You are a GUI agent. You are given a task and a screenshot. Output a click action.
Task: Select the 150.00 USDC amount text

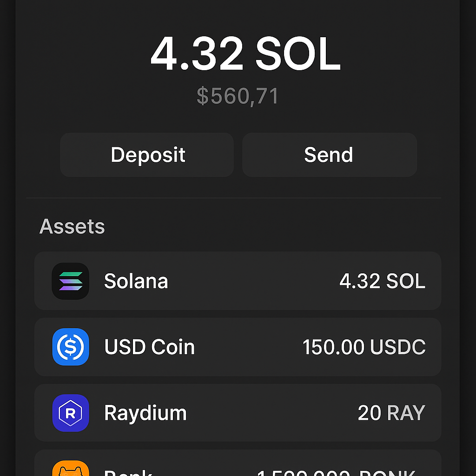[x=364, y=347]
